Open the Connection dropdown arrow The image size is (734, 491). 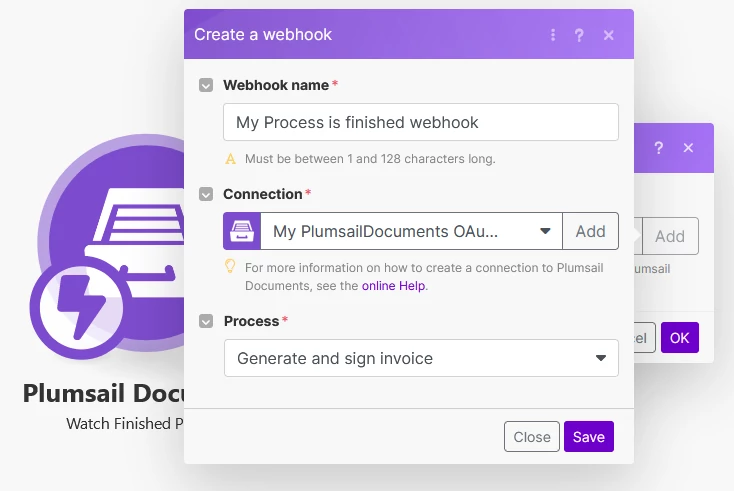pyautogui.click(x=545, y=231)
